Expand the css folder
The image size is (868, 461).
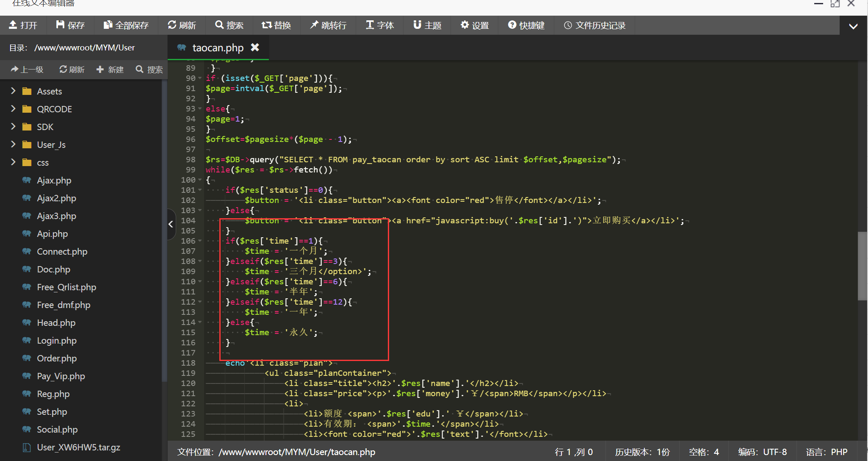tap(13, 162)
